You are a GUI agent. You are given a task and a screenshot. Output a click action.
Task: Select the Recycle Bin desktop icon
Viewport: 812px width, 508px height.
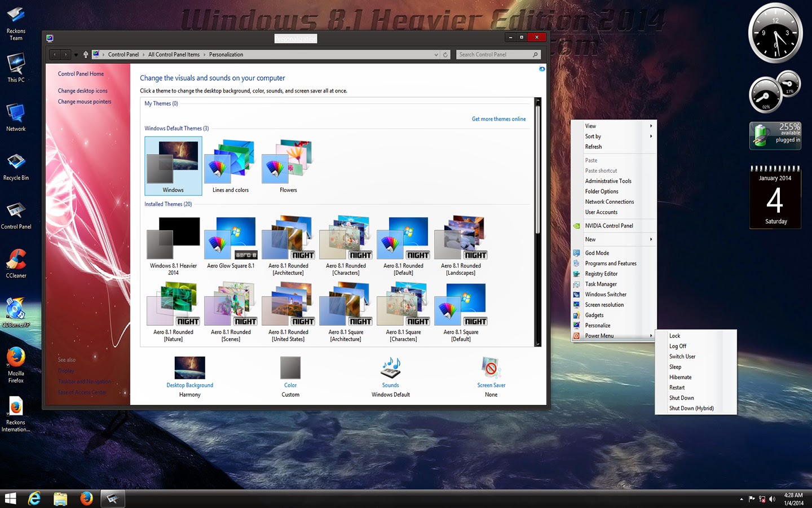point(16,166)
